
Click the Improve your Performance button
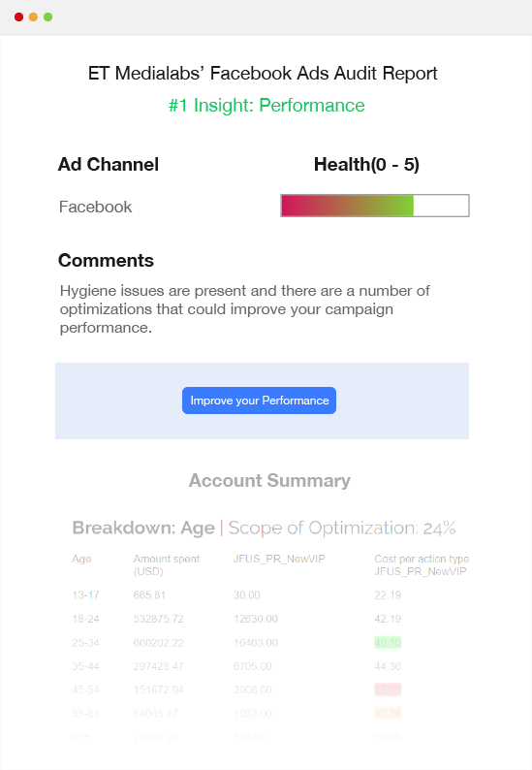(259, 401)
